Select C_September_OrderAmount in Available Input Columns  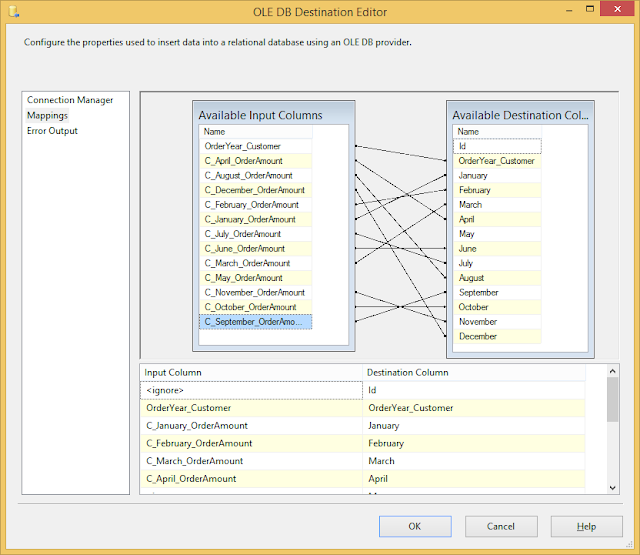(x=256, y=322)
